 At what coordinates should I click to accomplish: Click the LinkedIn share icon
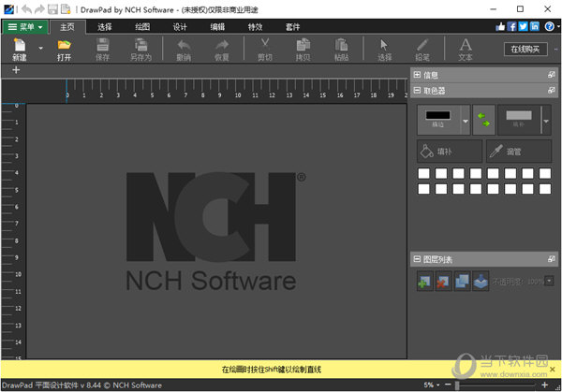pos(535,26)
